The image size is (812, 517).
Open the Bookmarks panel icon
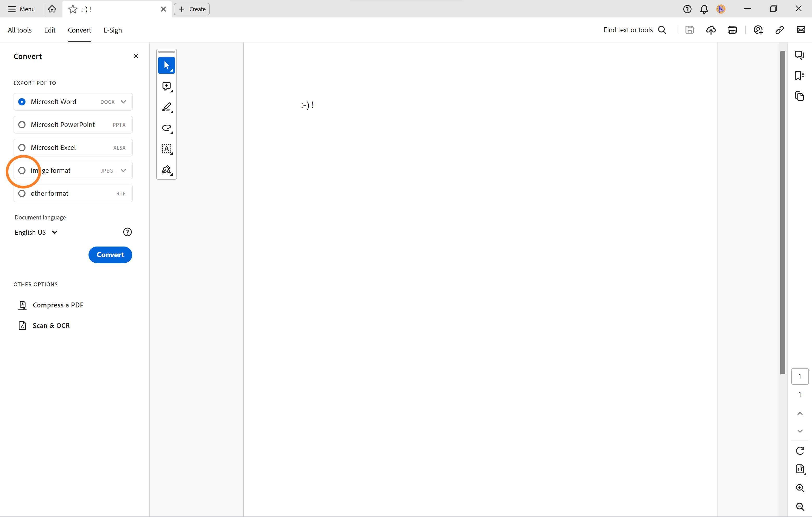pos(799,75)
